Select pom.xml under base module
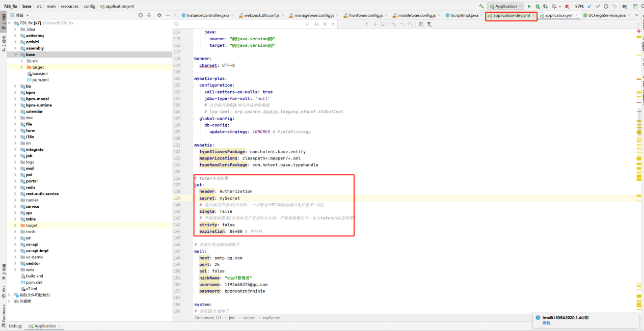This screenshot has height=331, width=644. tap(40, 80)
